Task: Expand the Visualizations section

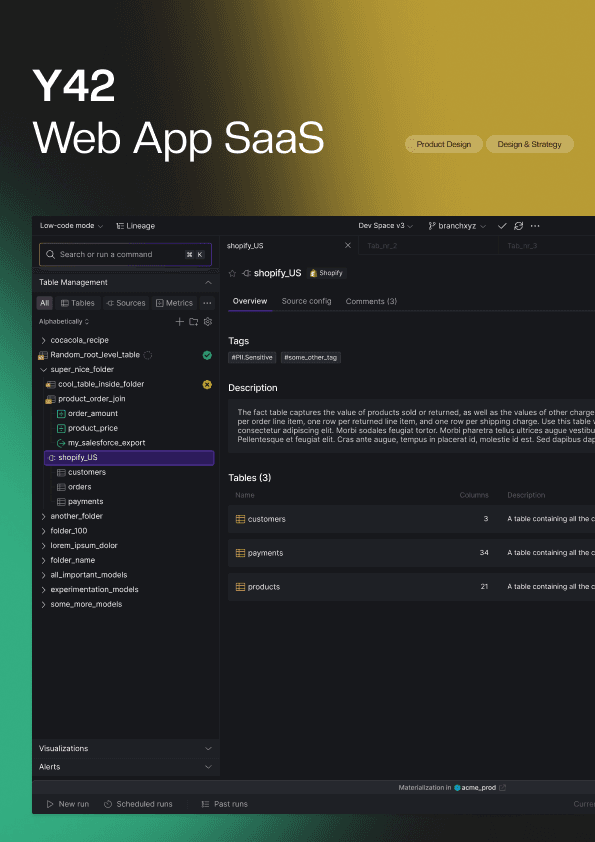Action: tap(126, 748)
